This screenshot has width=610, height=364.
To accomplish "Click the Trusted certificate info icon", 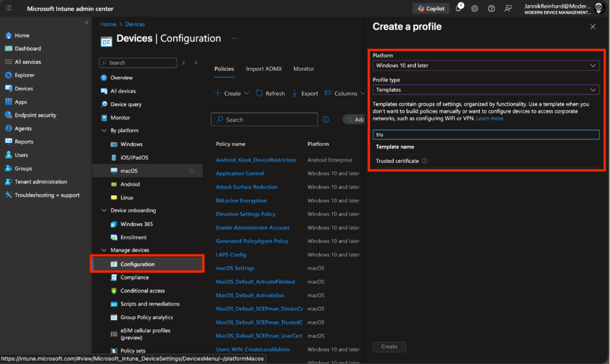I will click(424, 161).
